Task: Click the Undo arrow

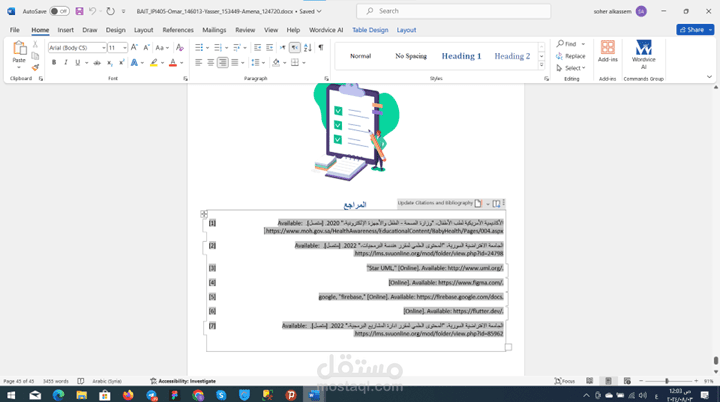Action: coord(92,11)
